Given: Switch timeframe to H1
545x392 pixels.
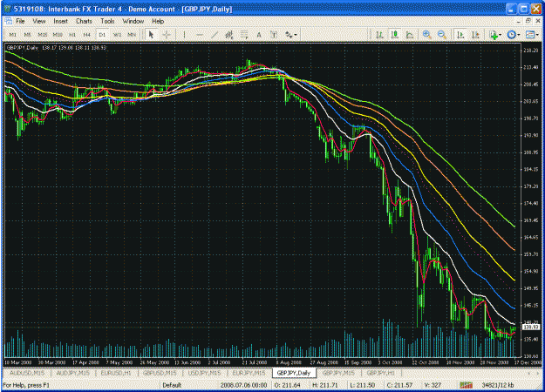Looking at the screenshot, I should 72,35.
